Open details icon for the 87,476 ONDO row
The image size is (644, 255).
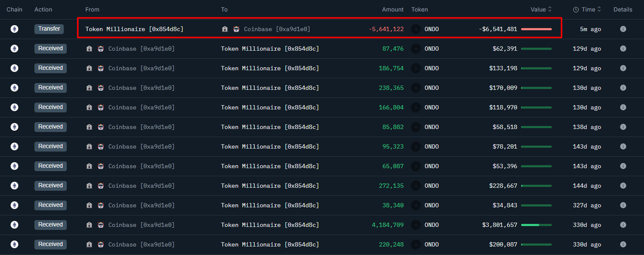click(x=623, y=49)
